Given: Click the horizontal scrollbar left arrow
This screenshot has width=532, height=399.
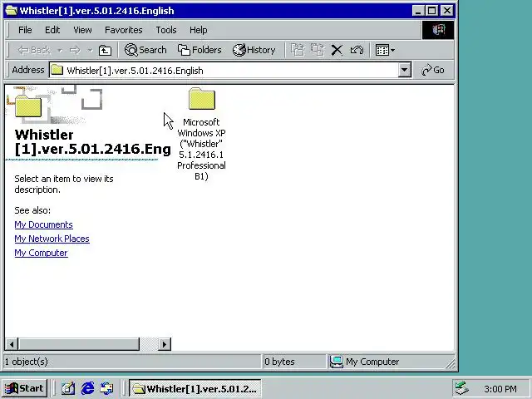Looking at the screenshot, I should (x=12, y=344).
